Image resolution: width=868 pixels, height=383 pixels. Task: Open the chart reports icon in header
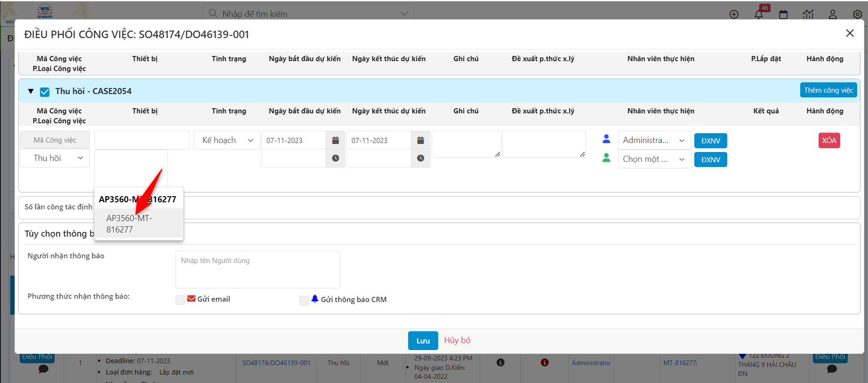(808, 14)
